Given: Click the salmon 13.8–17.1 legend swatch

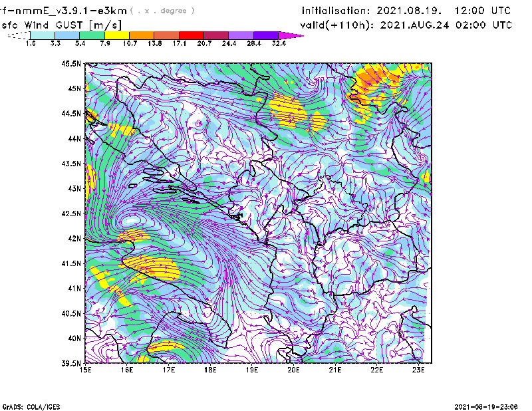Looking at the screenshot, I should (x=167, y=35).
